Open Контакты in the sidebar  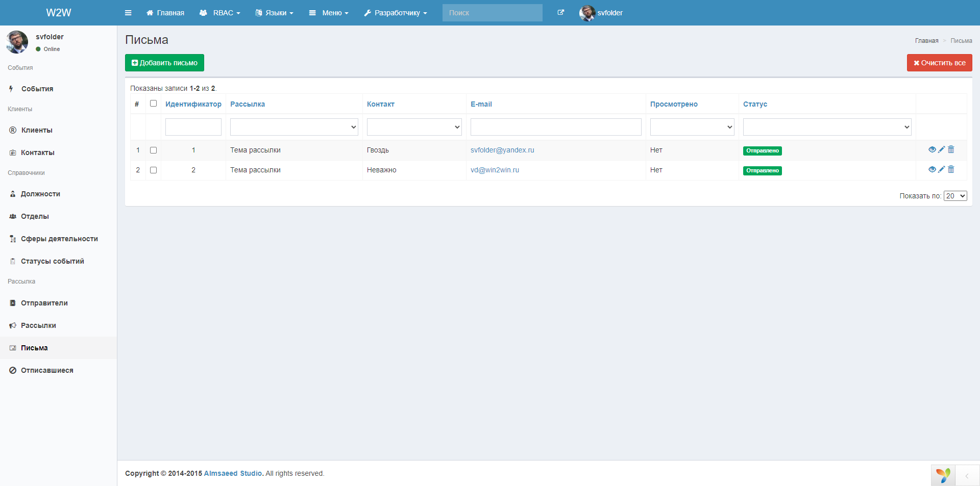click(x=58, y=152)
